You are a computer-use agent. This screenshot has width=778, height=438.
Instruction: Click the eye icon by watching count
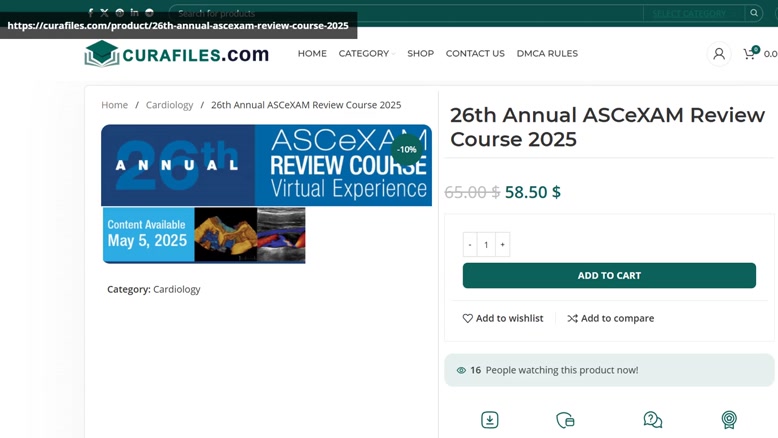(x=461, y=370)
